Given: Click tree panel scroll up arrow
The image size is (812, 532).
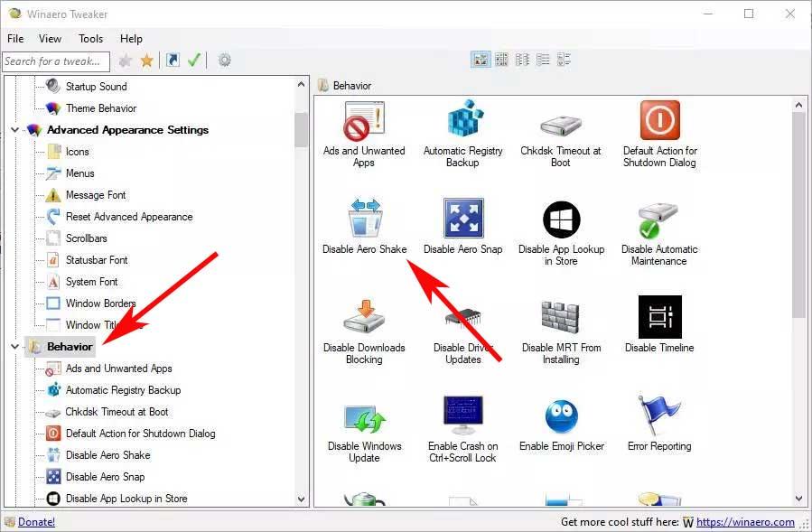Looking at the screenshot, I should pos(302,84).
